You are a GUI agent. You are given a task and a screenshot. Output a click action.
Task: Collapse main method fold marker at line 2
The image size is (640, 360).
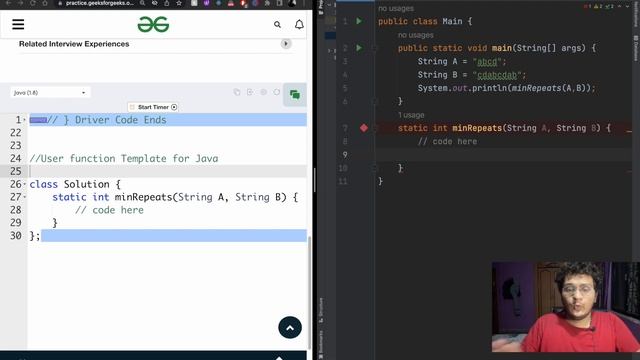pos(374,48)
